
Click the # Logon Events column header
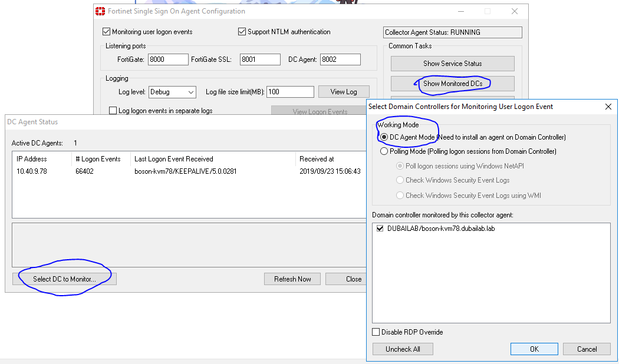101,159
